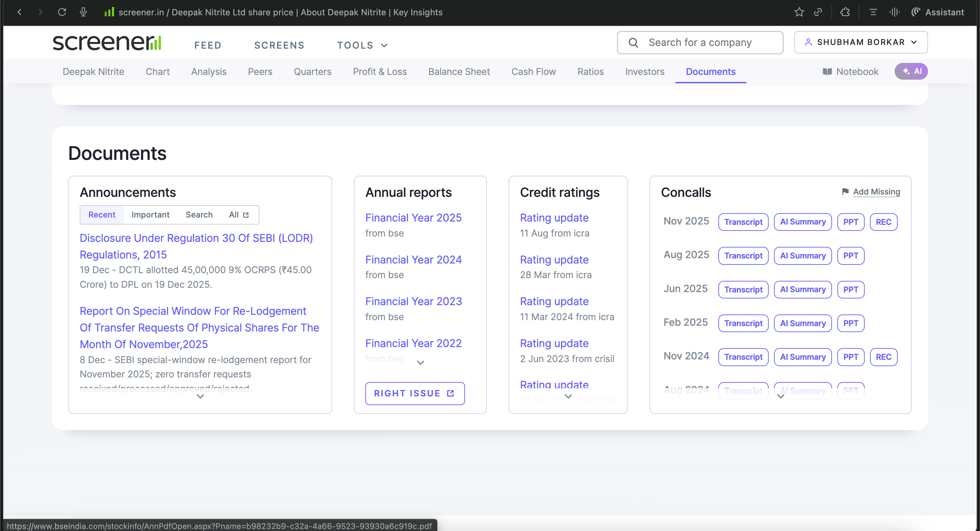Image resolution: width=980 pixels, height=531 pixels.
Task: Open the SHUBHAM BORKAR account dropdown
Action: [x=861, y=42]
